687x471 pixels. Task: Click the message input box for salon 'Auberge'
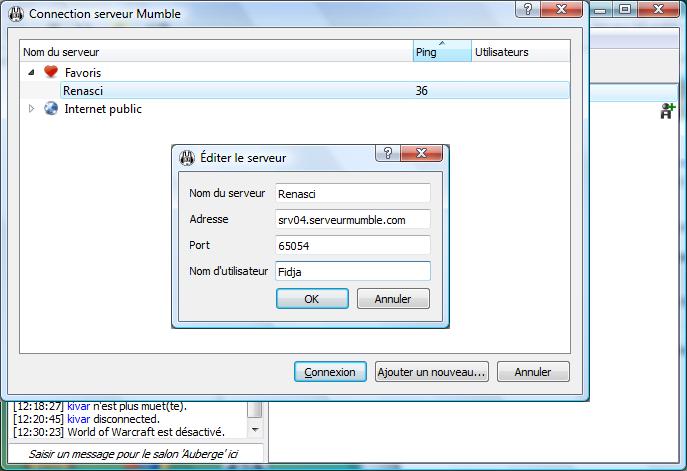[136, 454]
